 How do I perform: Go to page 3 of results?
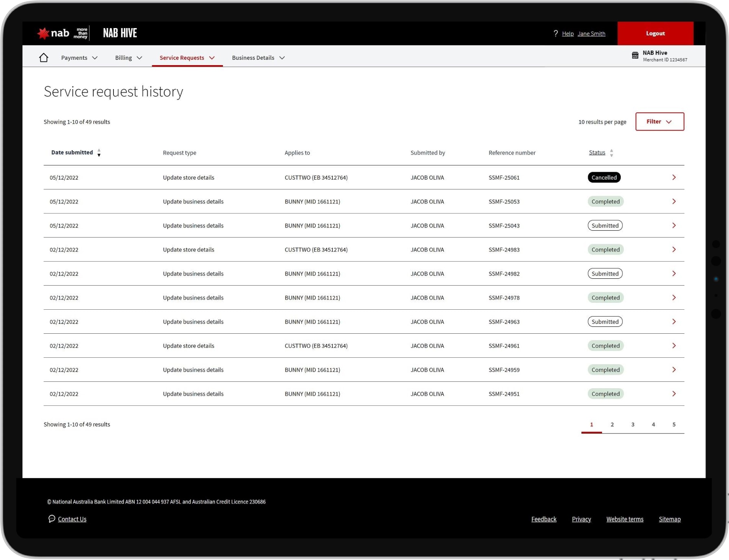(x=633, y=424)
